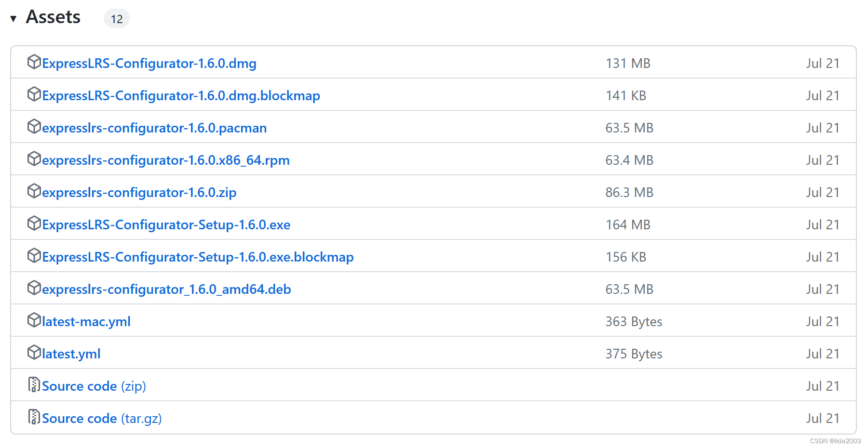Click the Assets heading text

pos(53,17)
